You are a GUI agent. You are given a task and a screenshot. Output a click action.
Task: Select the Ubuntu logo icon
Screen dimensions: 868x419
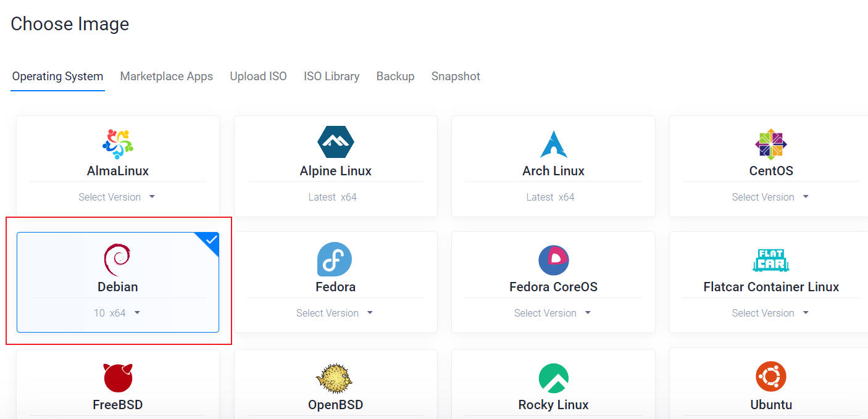(770, 376)
